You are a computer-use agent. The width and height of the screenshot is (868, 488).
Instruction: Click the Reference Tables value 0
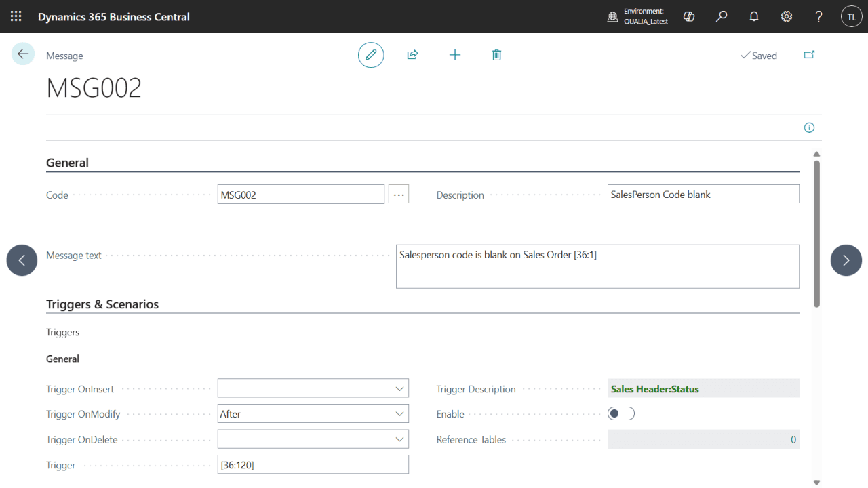pyautogui.click(x=704, y=439)
